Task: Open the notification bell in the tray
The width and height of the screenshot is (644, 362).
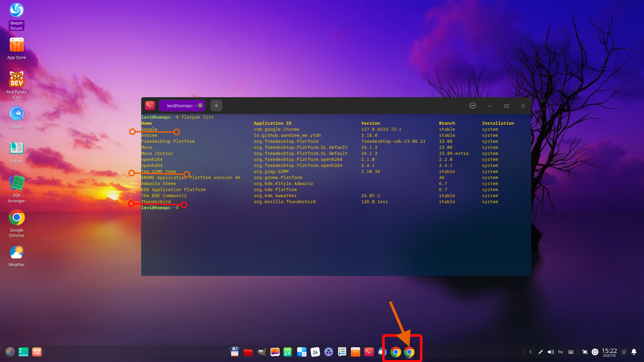Action: pyautogui.click(x=634, y=352)
